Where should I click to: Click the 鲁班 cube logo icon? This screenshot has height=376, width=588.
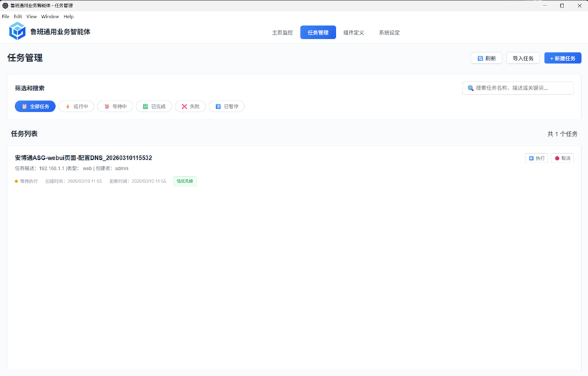17,31
